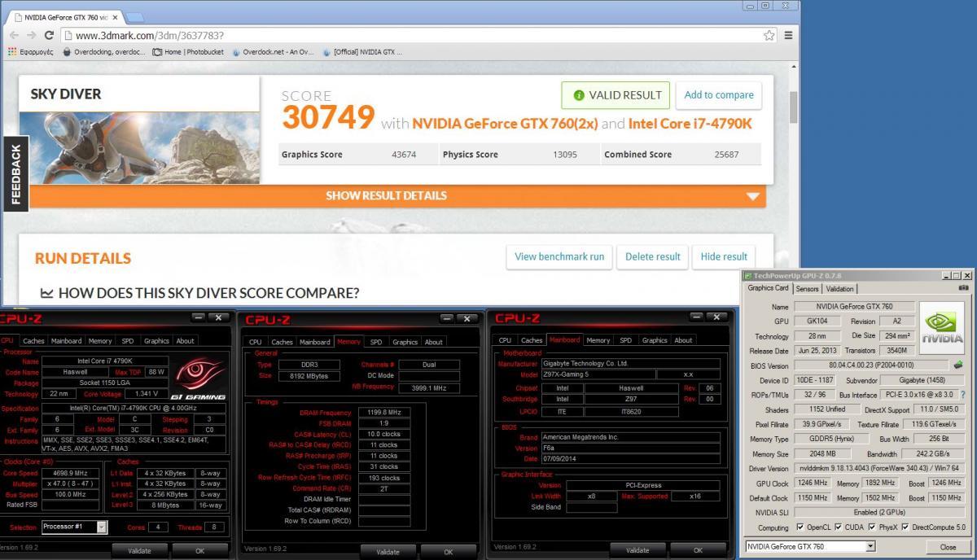Open Caches tab in CPU-Z CPU window

coord(33,341)
